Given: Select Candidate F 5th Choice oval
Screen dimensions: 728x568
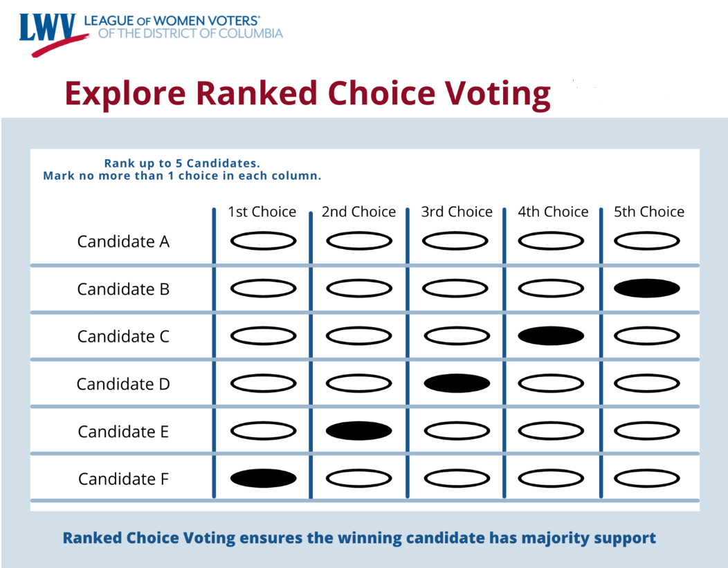Looking at the screenshot, I should (647, 478).
